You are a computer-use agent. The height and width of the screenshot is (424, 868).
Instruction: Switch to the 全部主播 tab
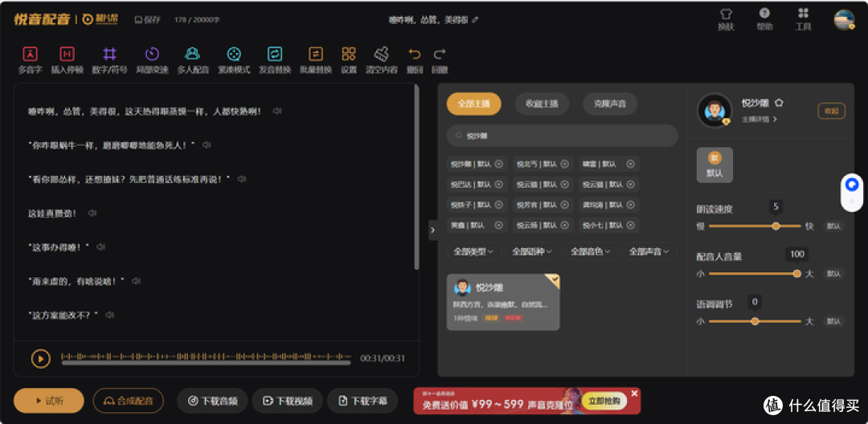point(474,104)
